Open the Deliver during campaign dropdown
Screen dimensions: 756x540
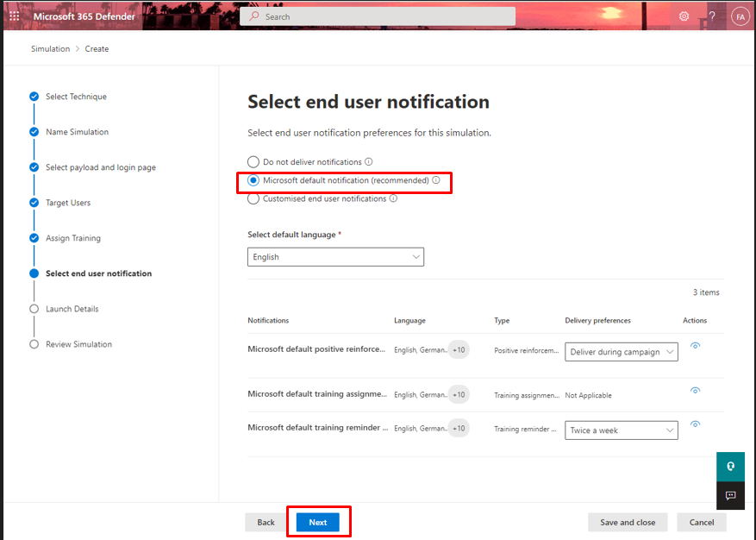coord(621,351)
